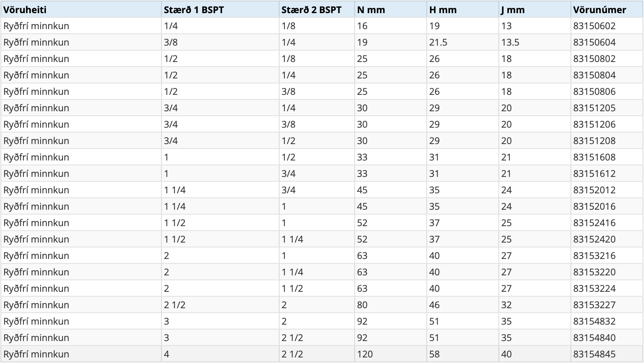Image resolution: width=644 pixels, height=364 pixels.
Task: Click the Vöruheiti column header
Action: [25, 10]
